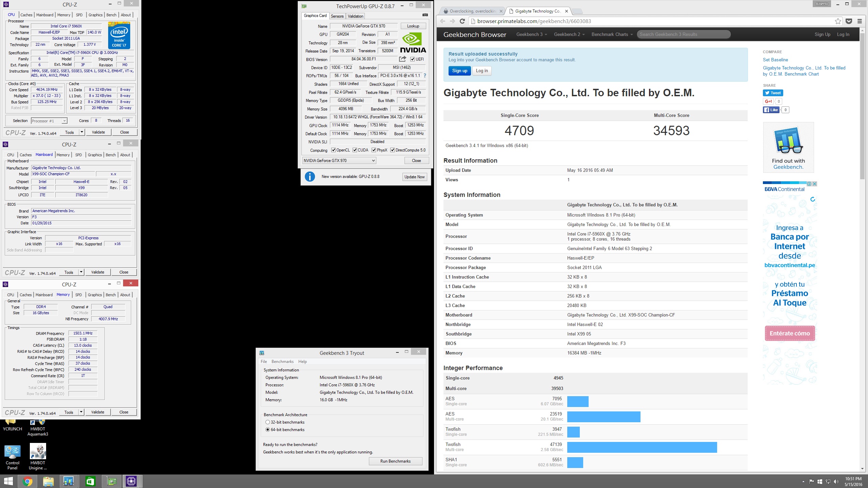Image resolution: width=868 pixels, height=488 pixels.
Task: Share result with the Tweet button
Action: (x=773, y=93)
